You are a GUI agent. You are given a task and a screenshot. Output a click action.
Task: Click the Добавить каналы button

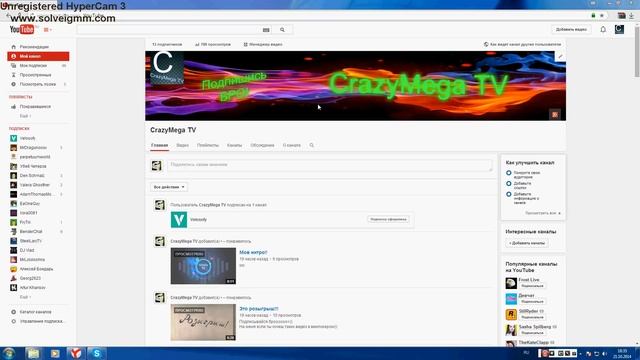click(x=527, y=243)
